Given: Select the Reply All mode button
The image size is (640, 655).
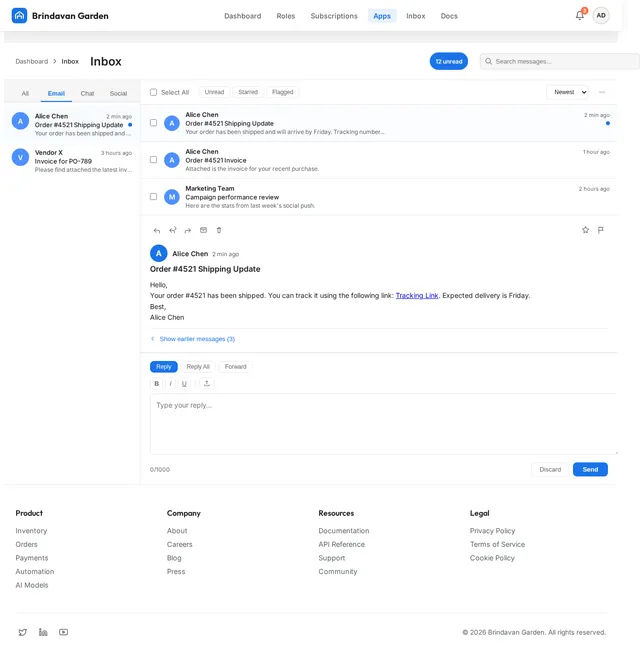Looking at the screenshot, I should pyautogui.click(x=198, y=366).
